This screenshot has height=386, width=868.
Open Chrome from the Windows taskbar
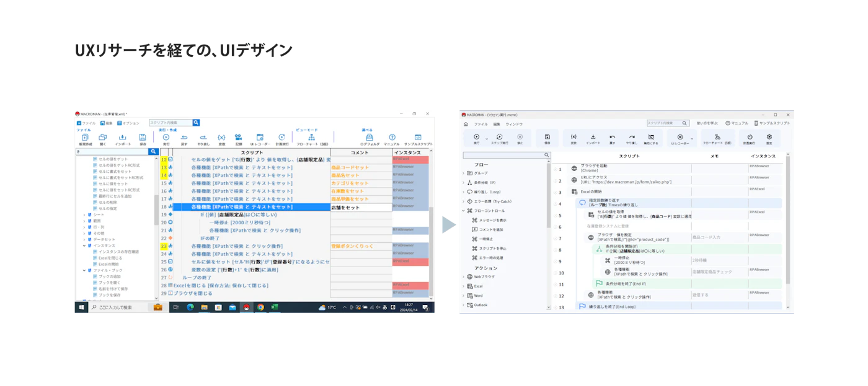coord(260,307)
